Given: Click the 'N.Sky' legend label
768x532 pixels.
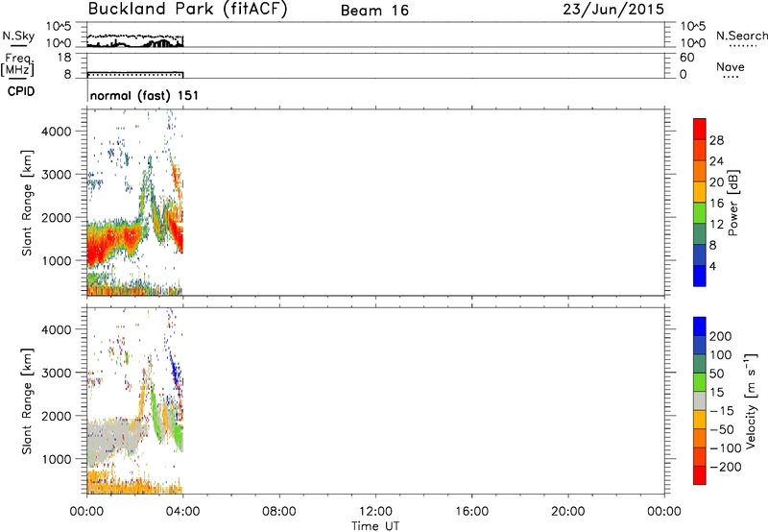Looking at the screenshot, I should click(x=18, y=36).
